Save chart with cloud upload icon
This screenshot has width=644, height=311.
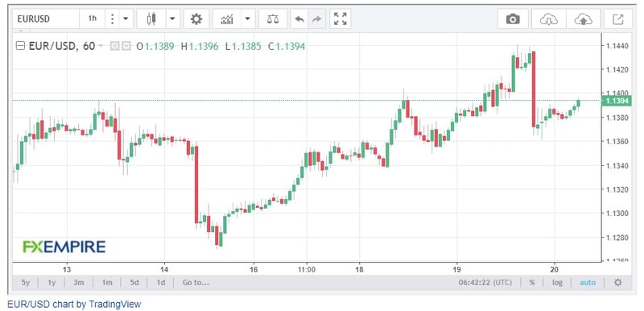click(583, 19)
